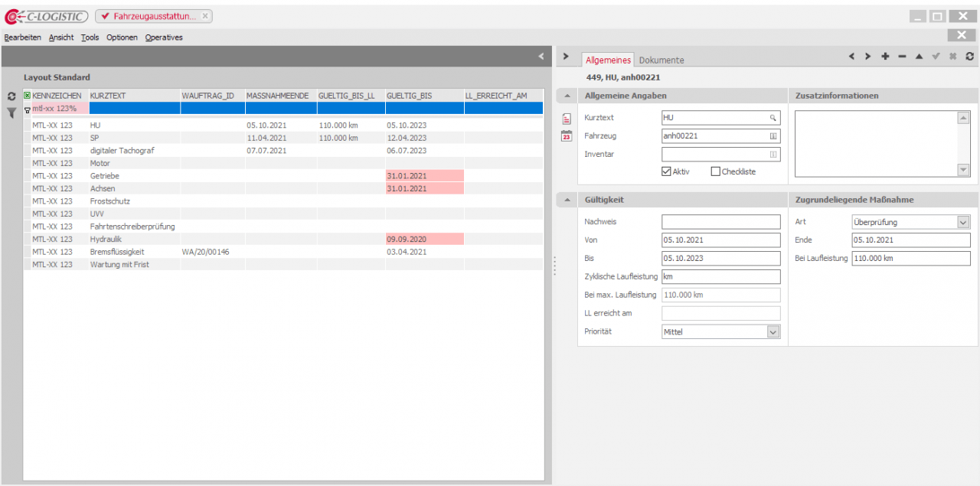Open the Art dropdown showing Überprüfung
980x486 pixels.
click(x=963, y=222)
